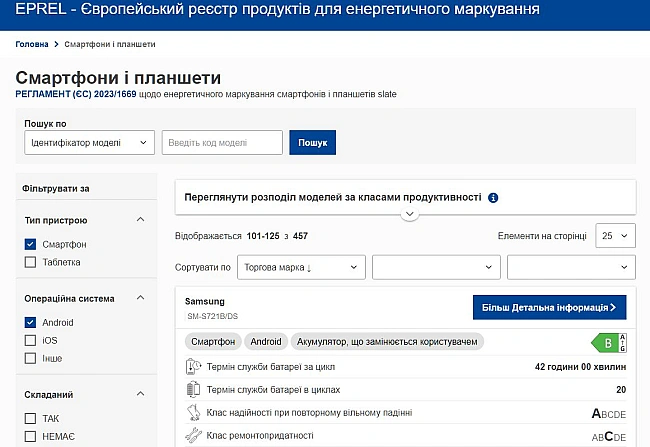
Task: Collapse the Операційна система filter section
Action: click(x=141, y=298)
